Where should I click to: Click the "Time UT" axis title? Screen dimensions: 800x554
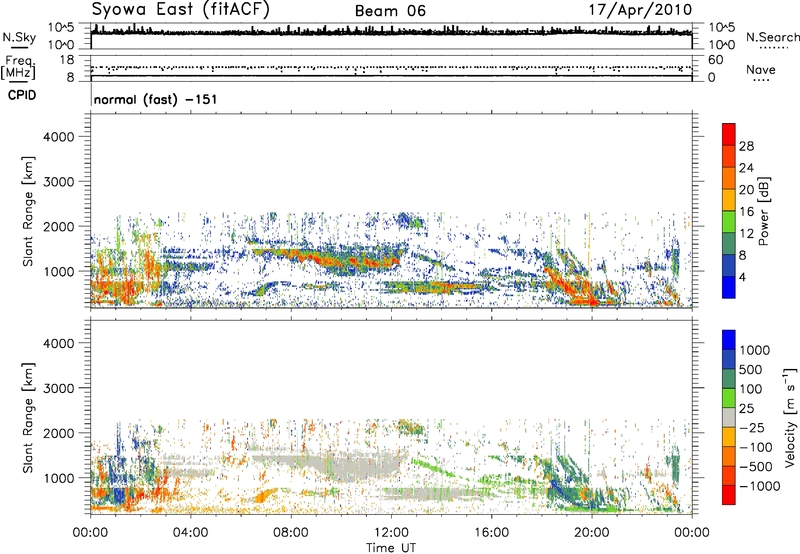[x=391, y=547]
